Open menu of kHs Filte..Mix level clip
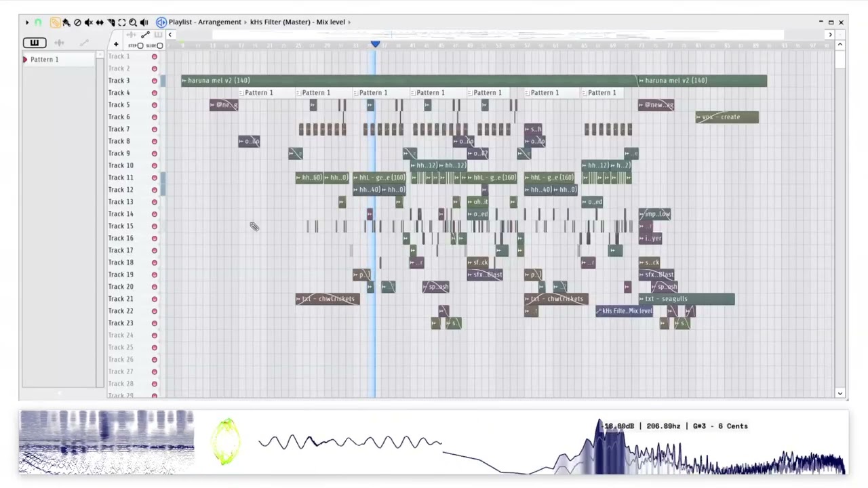This screenshot has height=488, width=868. pyautogui.click(x=599, y=311)
